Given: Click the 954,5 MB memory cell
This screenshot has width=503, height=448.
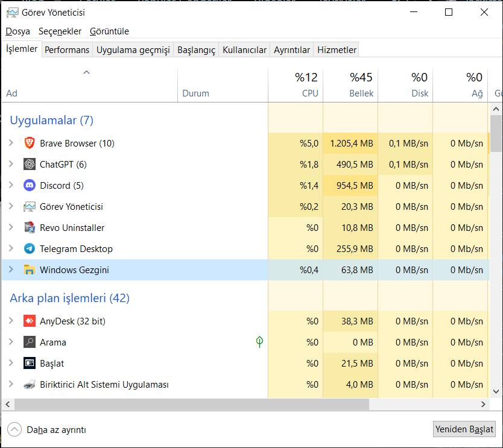Looking at the screenshot, I should (350, 185).
